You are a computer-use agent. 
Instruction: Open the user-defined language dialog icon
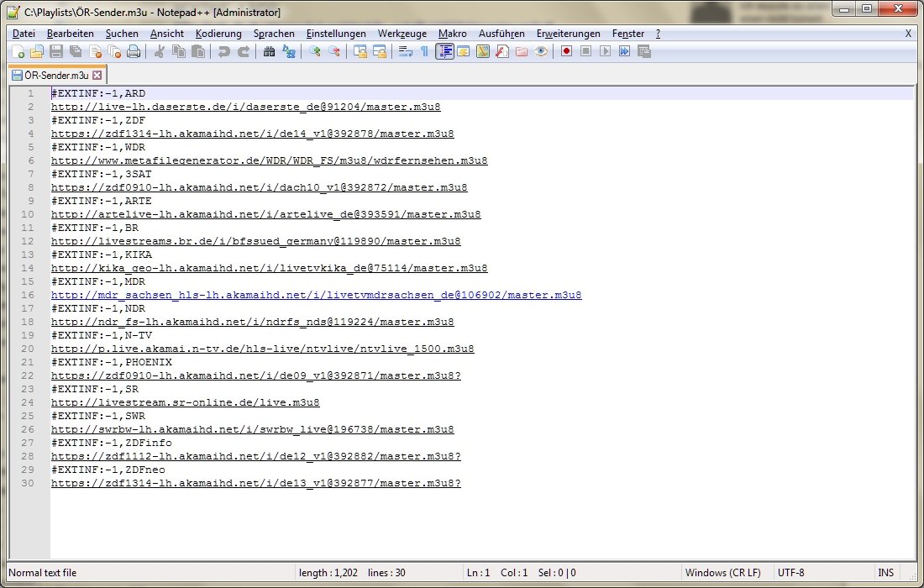coord(463,52)
